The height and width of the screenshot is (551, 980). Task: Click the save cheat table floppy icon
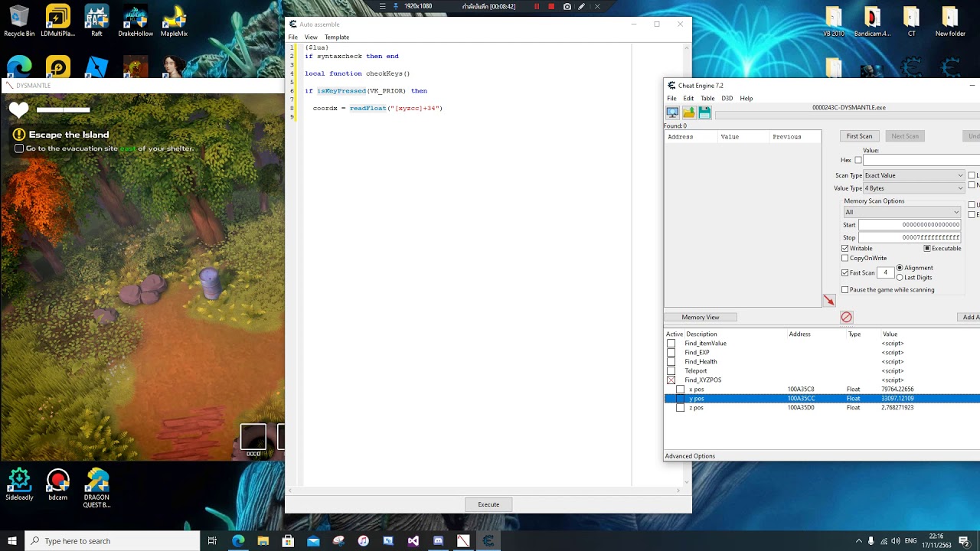(x=704, y=112)
